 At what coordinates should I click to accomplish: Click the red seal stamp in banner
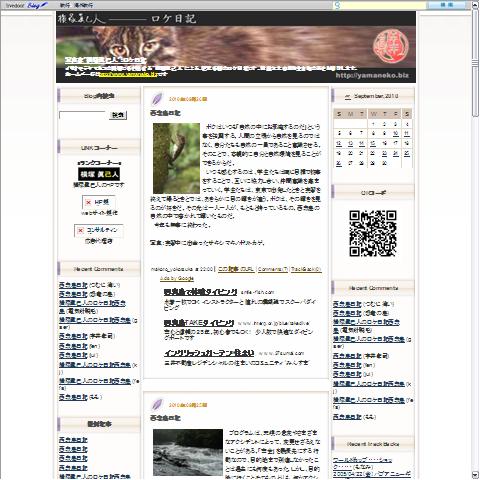(391, 46)
